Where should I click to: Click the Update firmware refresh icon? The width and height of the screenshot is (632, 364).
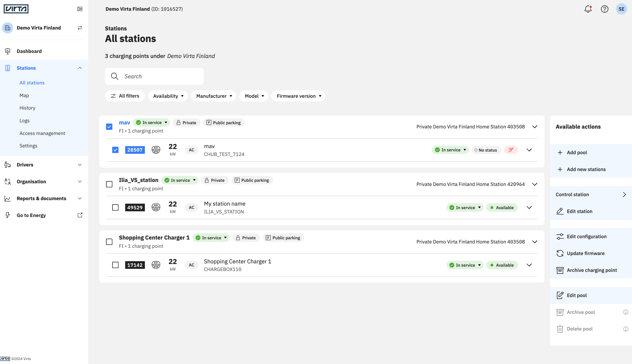560,253
